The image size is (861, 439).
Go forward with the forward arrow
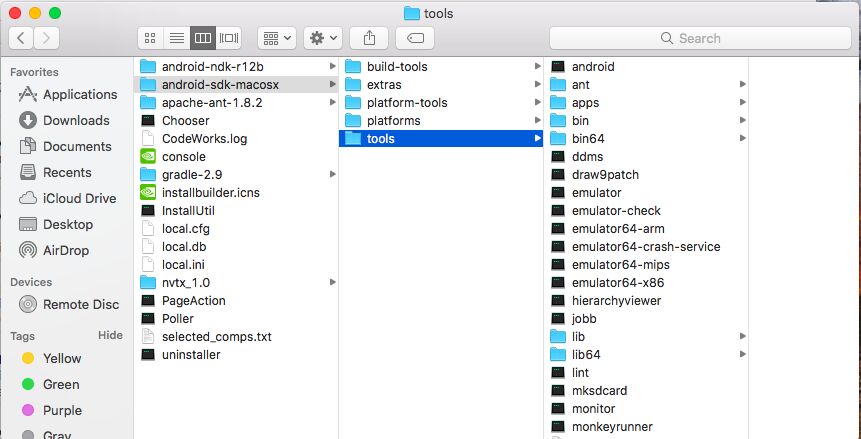46,38
